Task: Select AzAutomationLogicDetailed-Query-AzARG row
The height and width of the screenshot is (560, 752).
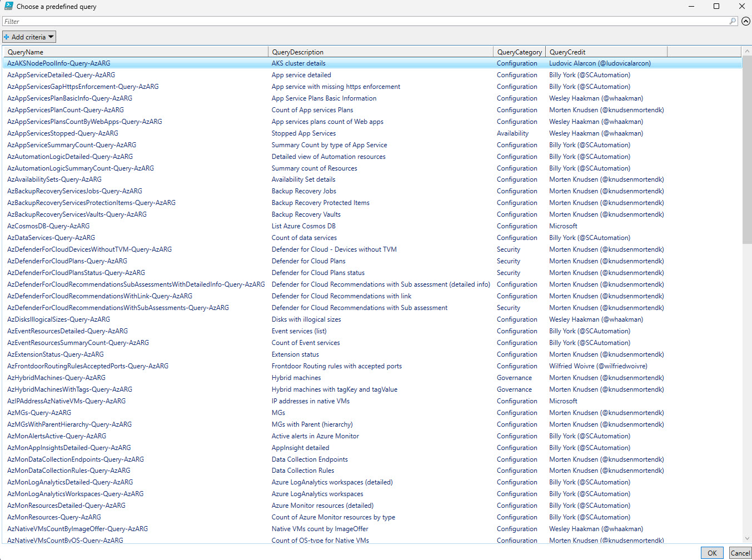Action: pos(372,157)
